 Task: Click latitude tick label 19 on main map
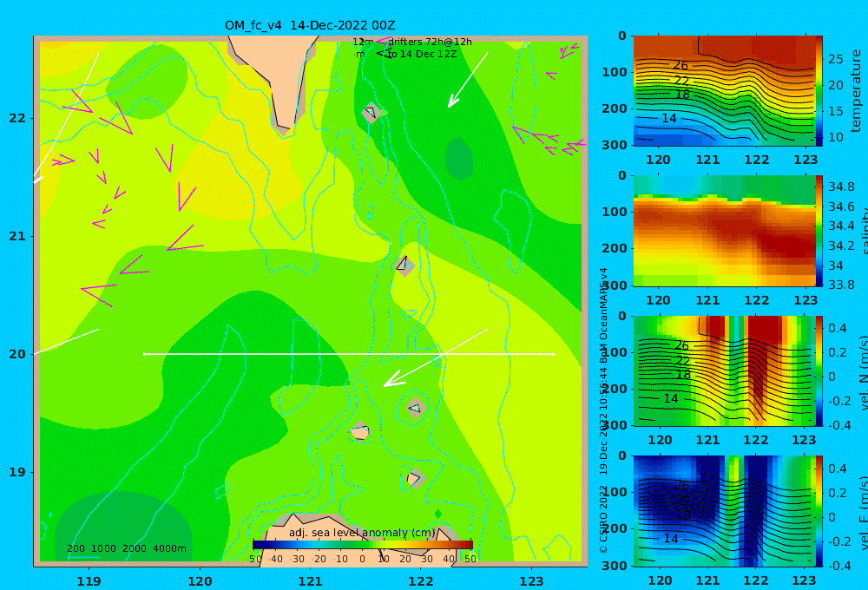coord(17,472)
